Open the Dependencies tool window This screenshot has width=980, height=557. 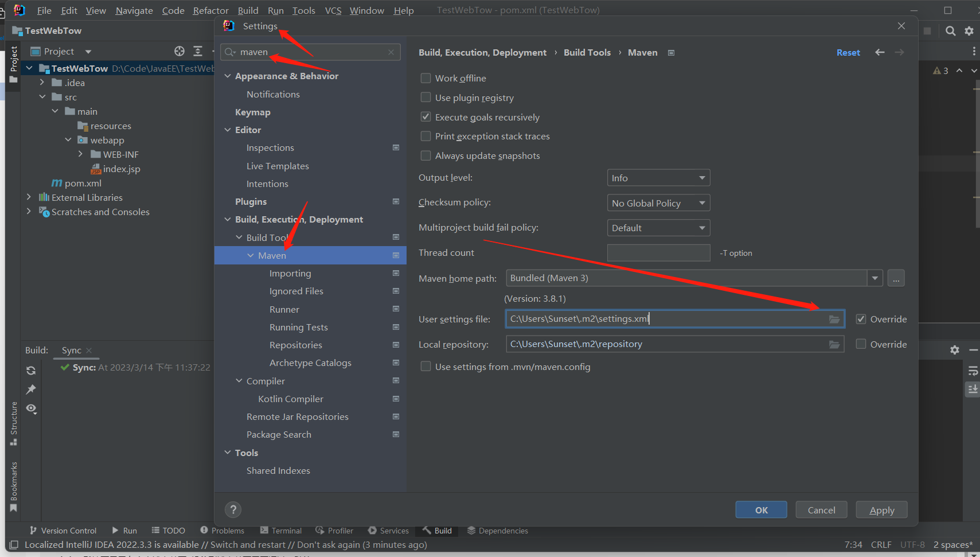[497, 531]
